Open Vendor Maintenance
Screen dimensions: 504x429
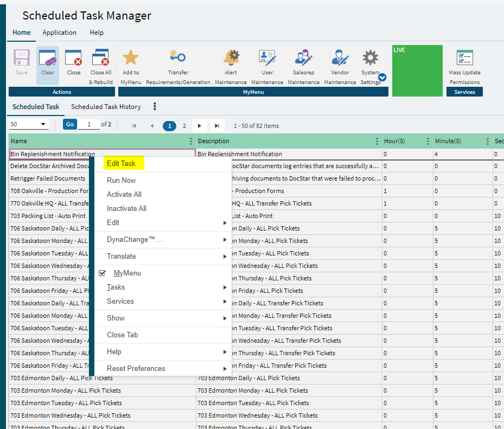[x=340, y=57]
